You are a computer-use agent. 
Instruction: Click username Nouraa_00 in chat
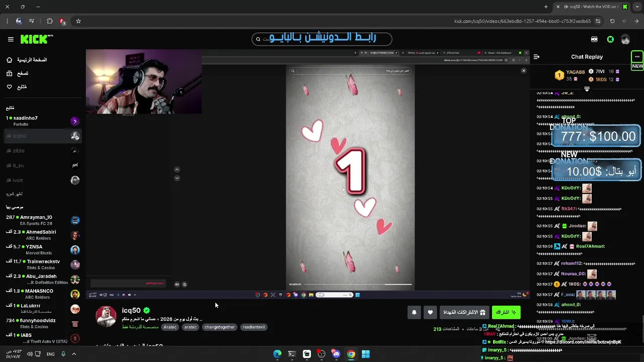coord(573,274)
